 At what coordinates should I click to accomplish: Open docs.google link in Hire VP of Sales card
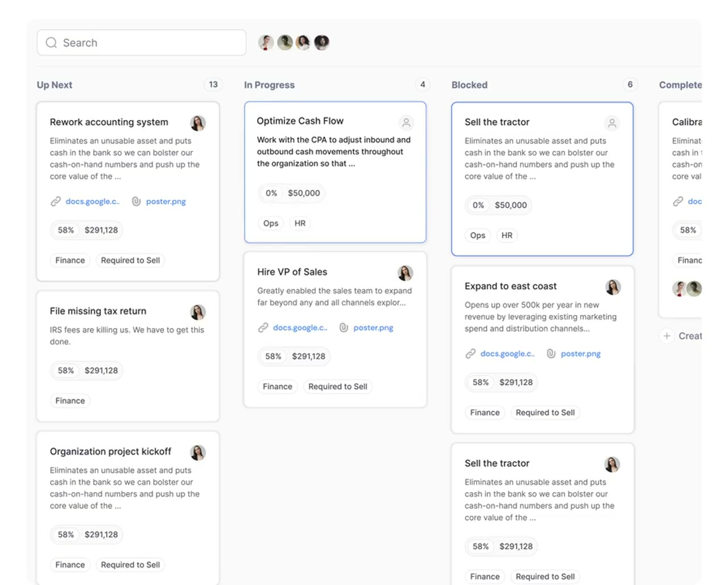(x=300, y=328)
